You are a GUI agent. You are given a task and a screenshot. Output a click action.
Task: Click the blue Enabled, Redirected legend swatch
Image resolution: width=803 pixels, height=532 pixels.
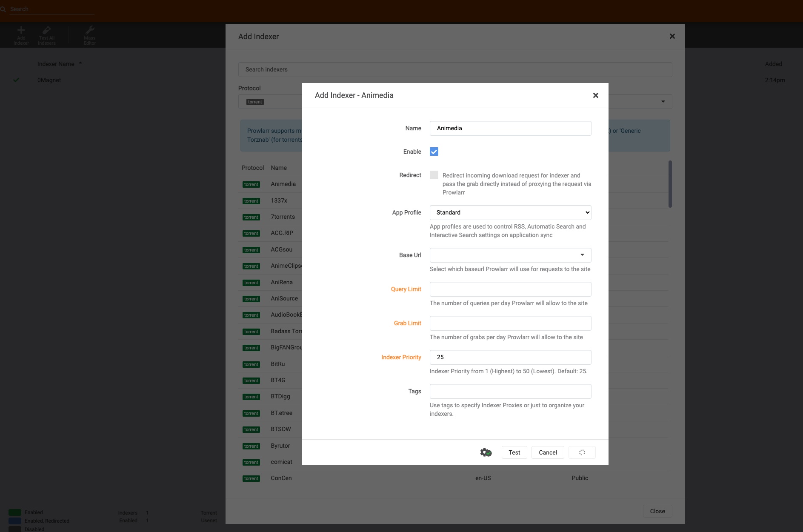tap(15, 521)
